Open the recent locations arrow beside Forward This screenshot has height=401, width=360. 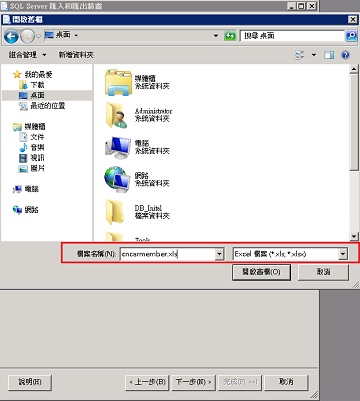coord(38,36)
